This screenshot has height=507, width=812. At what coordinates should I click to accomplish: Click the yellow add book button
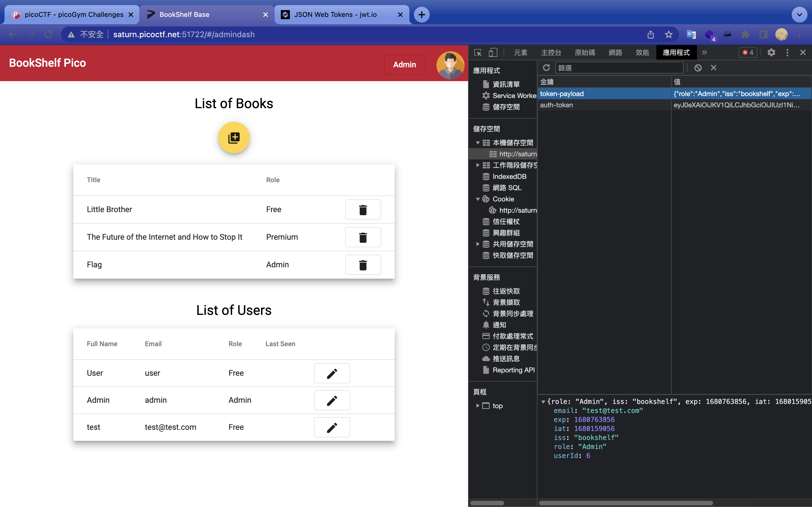pyautogui.click(x=234, y=137)
